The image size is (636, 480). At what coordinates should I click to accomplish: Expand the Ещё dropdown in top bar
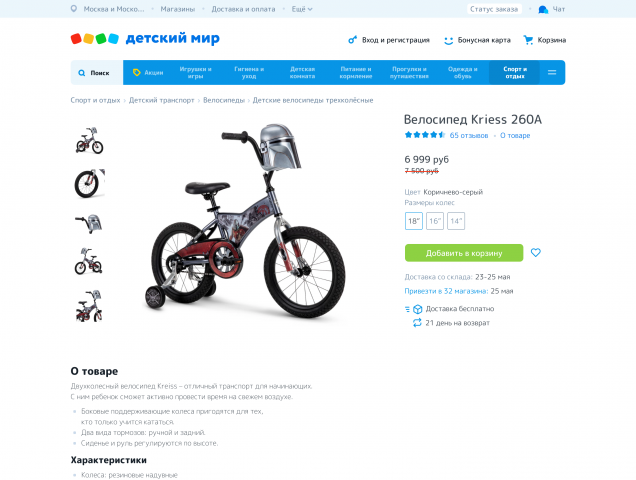click(x=302, y=9)
